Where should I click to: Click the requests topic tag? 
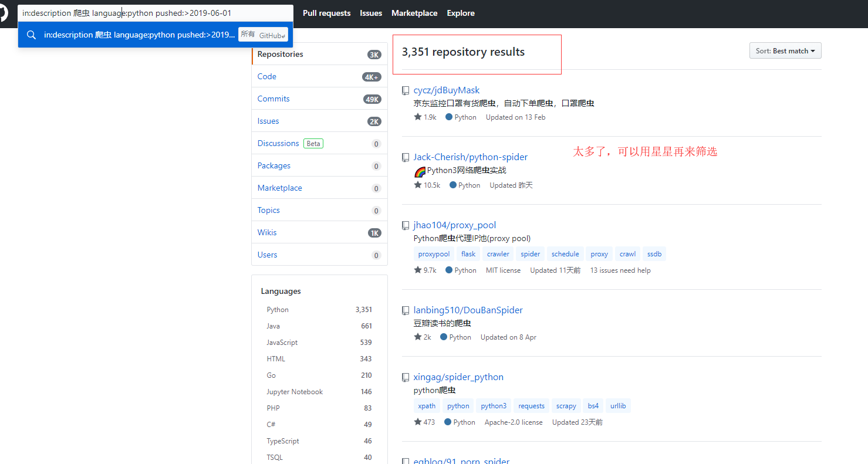(x=532, y=406)
